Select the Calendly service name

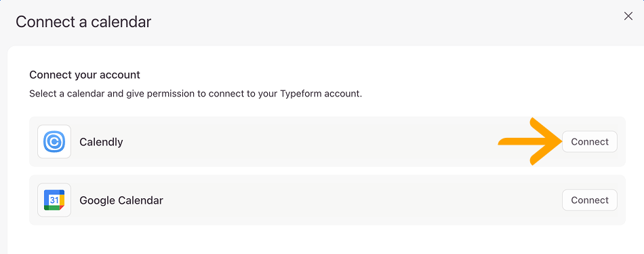101,142
